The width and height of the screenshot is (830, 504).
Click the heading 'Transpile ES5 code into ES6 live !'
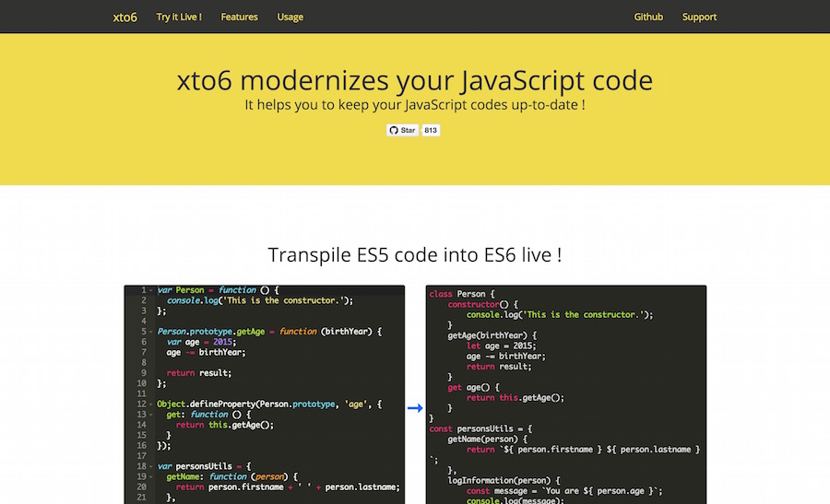click(x=415, y=255)
